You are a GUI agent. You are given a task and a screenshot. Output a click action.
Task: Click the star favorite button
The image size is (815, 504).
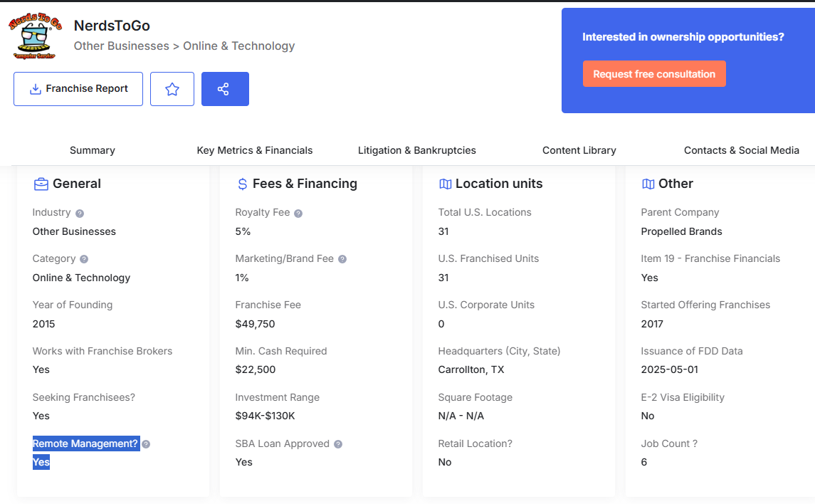click(172, 89)
